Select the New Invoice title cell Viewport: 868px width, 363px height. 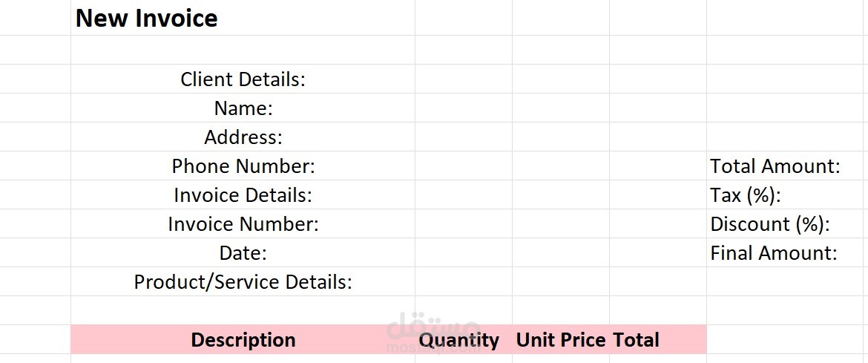click(x=243, y=18)
